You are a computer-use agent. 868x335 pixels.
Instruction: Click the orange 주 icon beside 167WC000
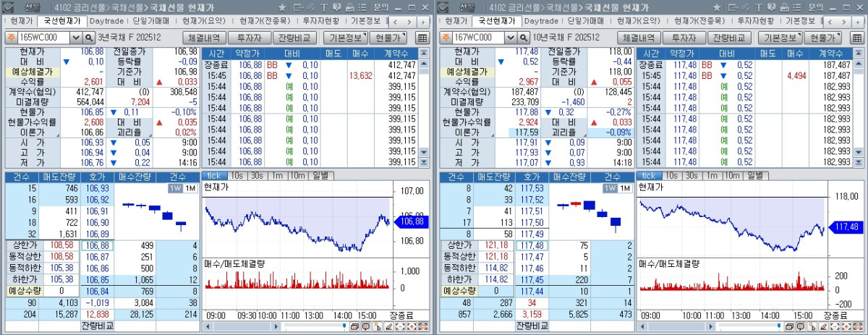point(445,38)
